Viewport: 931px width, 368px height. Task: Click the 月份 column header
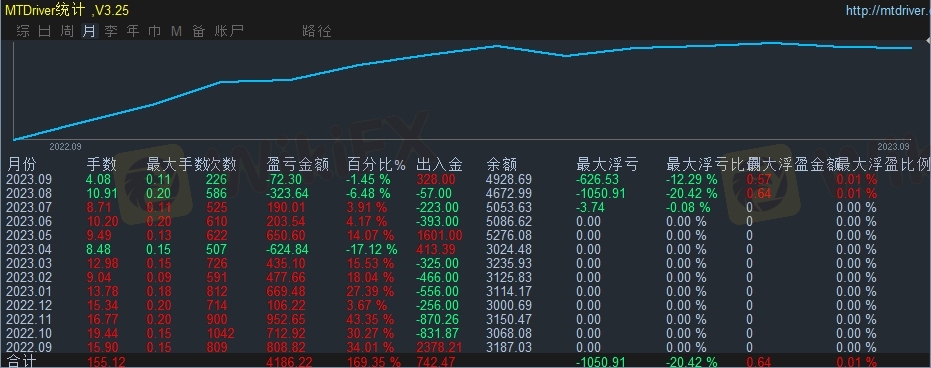click(x=21, y=164)
